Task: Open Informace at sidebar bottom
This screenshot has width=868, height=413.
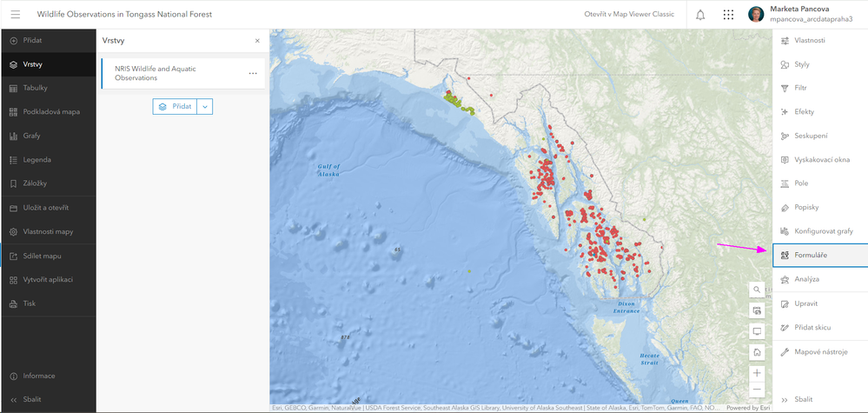Action: (48, 376)
